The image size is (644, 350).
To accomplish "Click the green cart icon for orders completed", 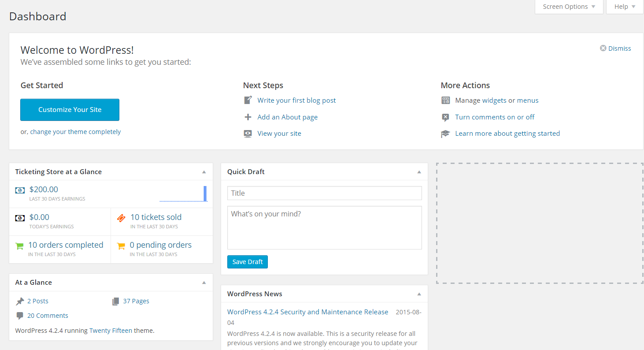I will pos(19,246).
